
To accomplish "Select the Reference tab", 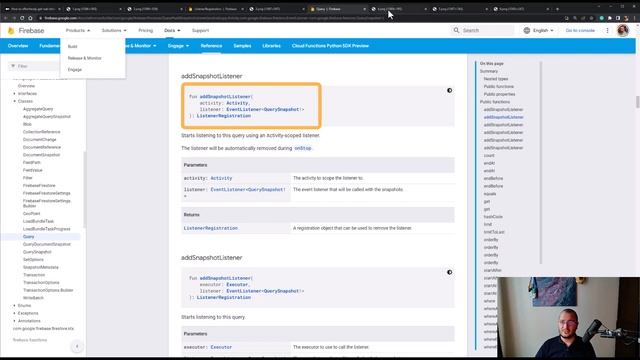I will 211,46.
